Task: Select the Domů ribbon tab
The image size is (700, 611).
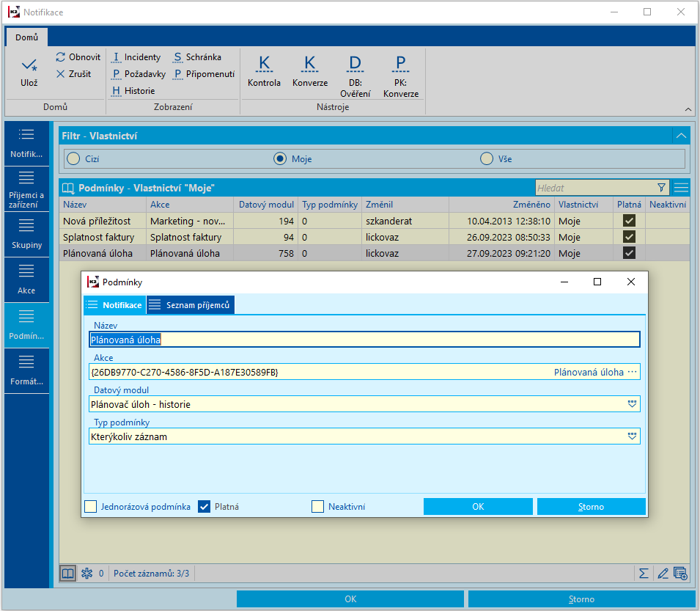Action: pyautogui.click(x=26, y=37)
